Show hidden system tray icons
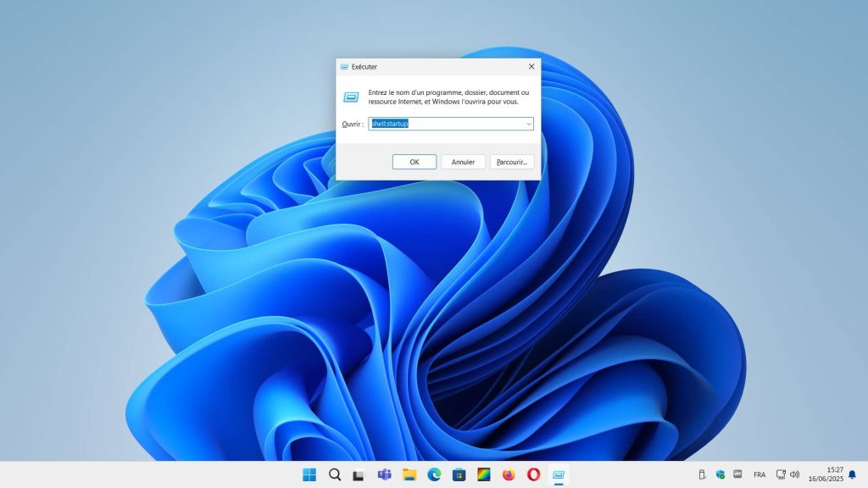 [x=701, y=475]
